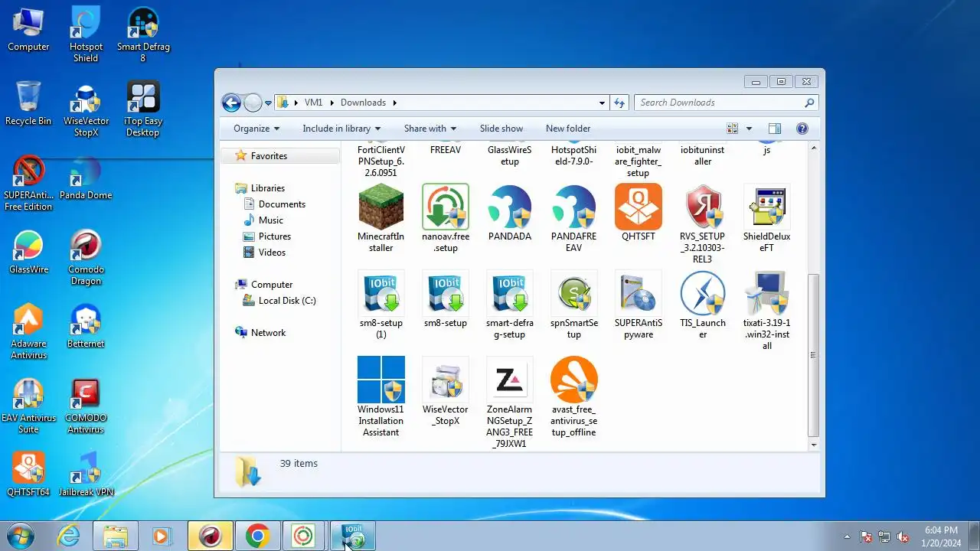Open the Include in library dropdown
The width and height of the screenshot is (980, 551).
click(x=341, y=129)
